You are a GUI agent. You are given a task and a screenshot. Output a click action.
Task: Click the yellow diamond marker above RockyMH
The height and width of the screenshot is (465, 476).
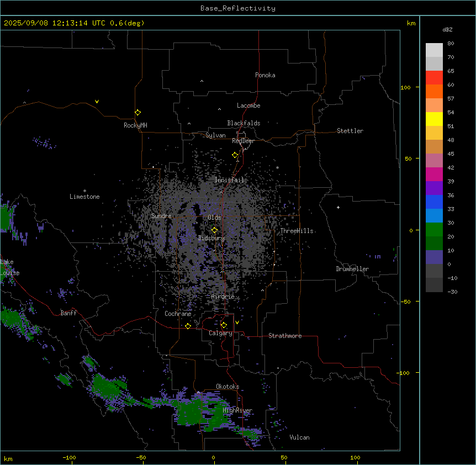click(x=137, y=113)
